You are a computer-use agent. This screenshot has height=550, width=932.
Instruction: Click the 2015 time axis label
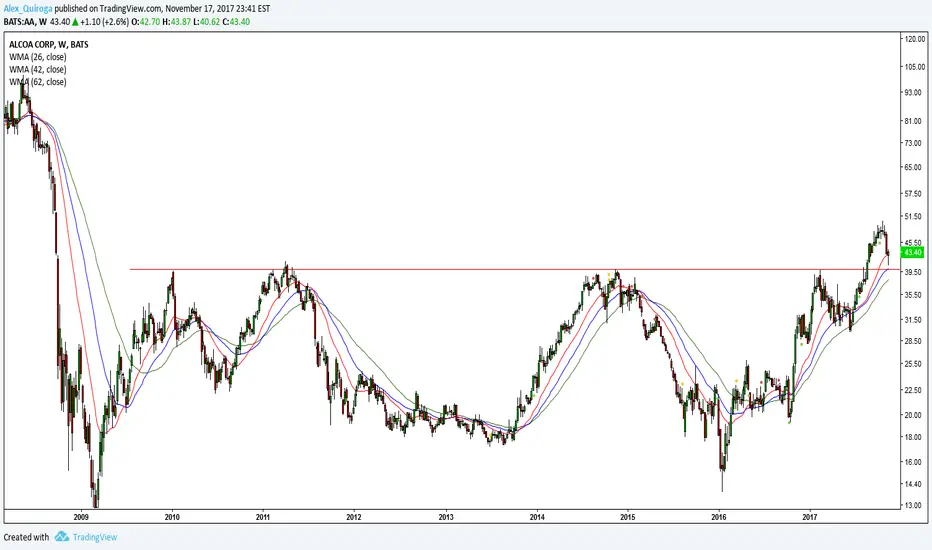pyautogui.click(x=628, y=517)
